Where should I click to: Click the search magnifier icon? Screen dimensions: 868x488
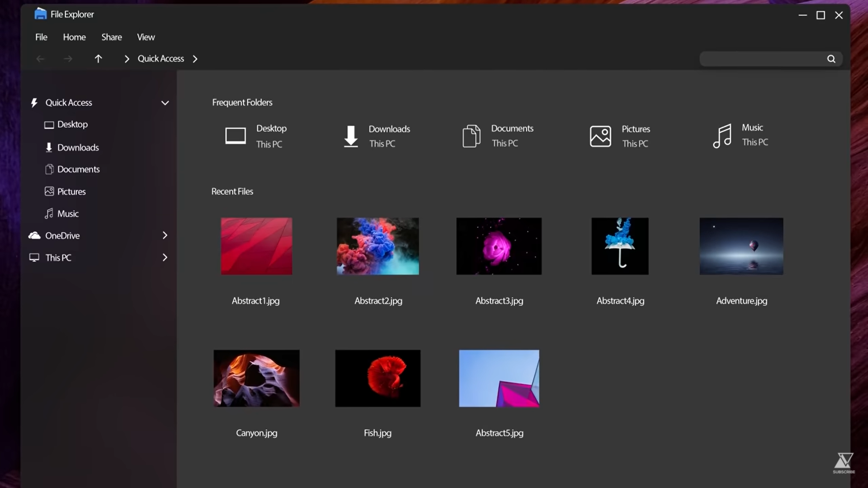coord(831,58)
